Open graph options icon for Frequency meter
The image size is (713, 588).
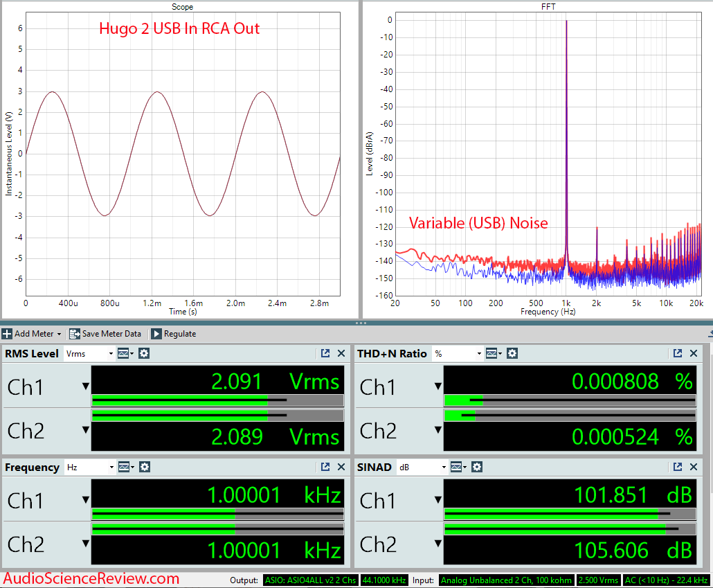pos(126,467)
